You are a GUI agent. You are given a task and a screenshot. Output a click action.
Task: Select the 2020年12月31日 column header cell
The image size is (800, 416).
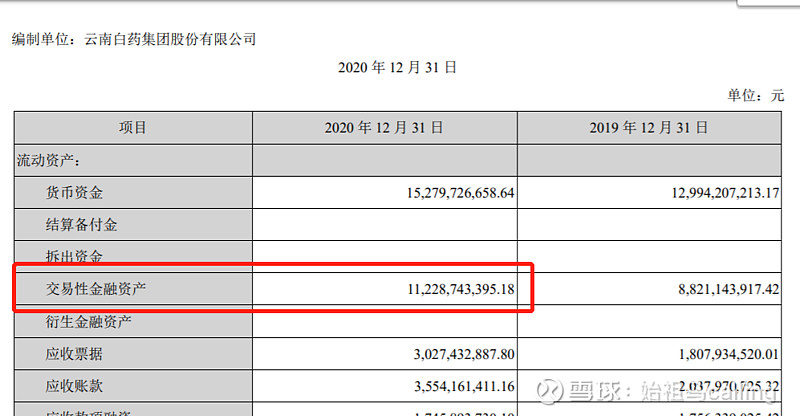click(x=384, y=128)
